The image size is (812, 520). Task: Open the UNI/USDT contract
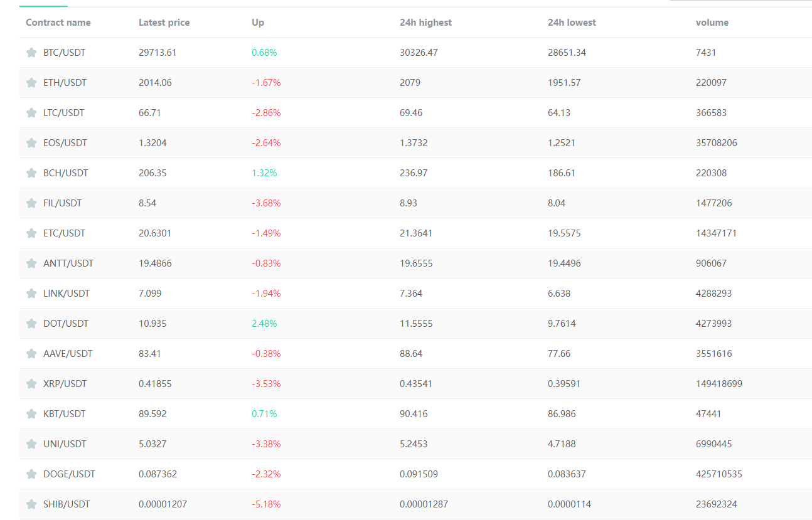(64, 444)
